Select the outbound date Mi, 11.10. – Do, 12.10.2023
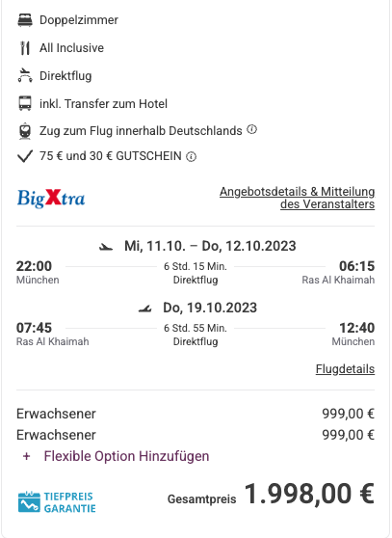The width and height of the screenshot is (392, 538). click(x=210, y=246)
